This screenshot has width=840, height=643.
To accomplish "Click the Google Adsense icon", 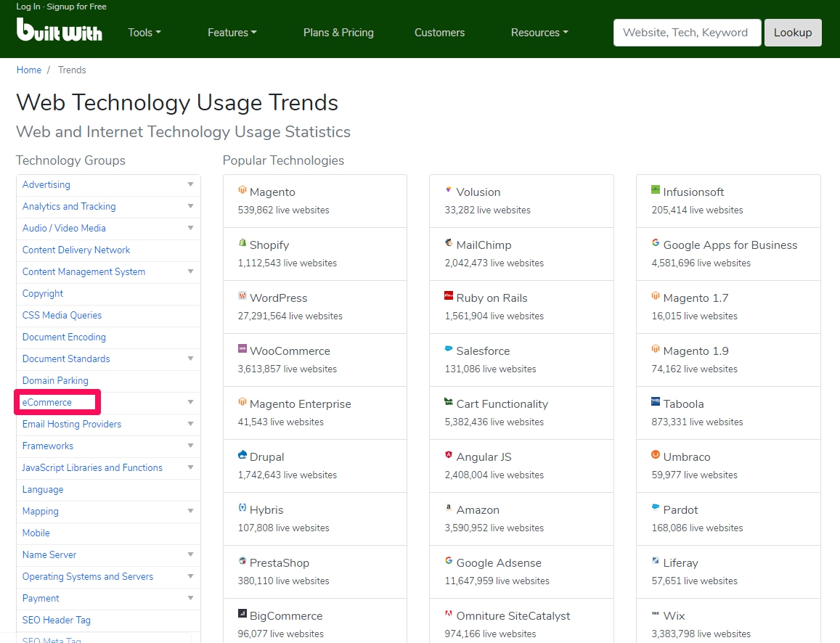I will pyautogui.click(x=449, y=562).
